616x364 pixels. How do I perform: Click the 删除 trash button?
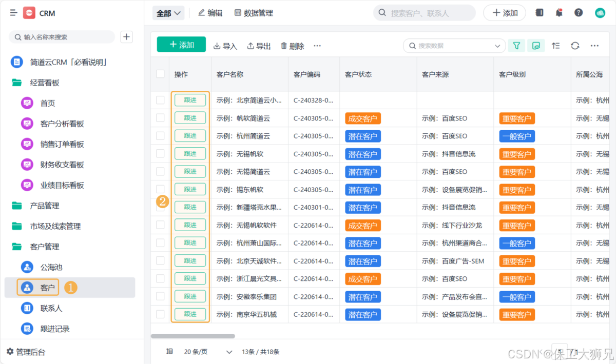tap(293, 46)
